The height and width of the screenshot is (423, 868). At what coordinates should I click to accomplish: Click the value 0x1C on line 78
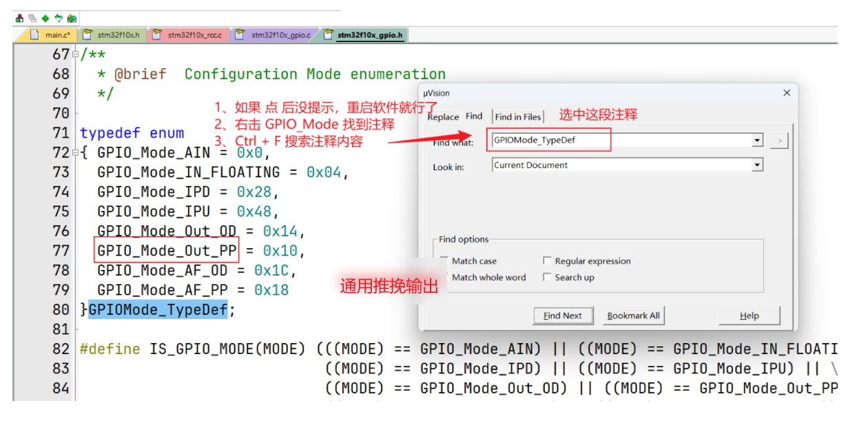point(271,270)
